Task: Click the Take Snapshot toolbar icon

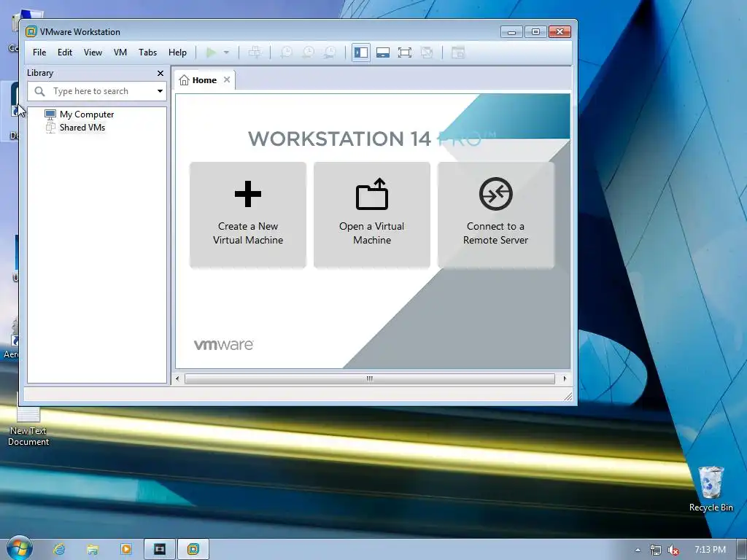Action: [286, 52]
